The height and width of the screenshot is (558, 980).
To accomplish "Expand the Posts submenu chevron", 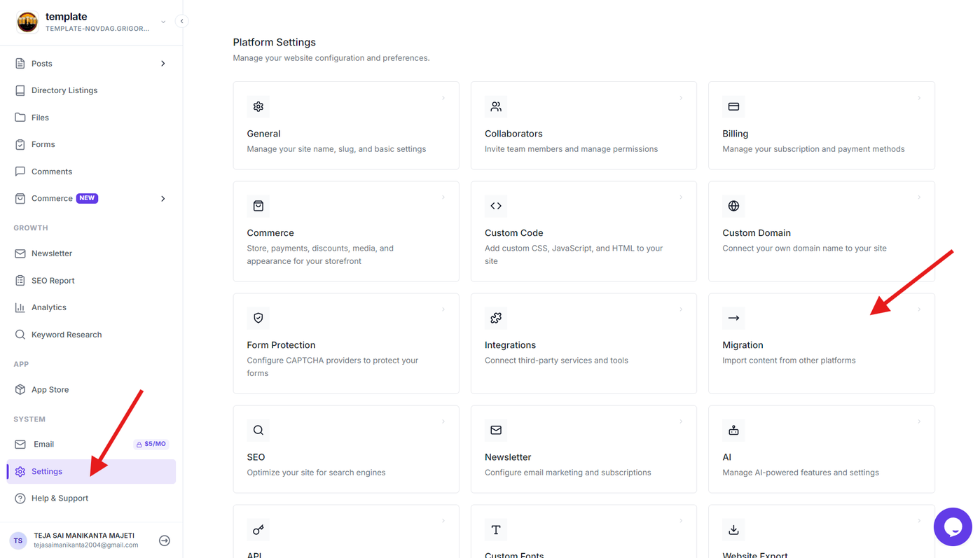I will pyautogui.click(x=163, y=64).
